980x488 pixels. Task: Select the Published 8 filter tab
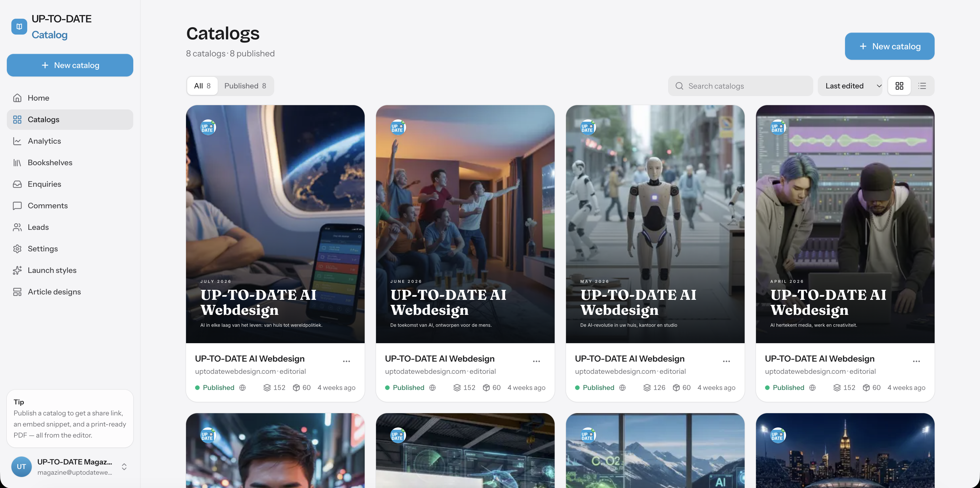[245, 86]
